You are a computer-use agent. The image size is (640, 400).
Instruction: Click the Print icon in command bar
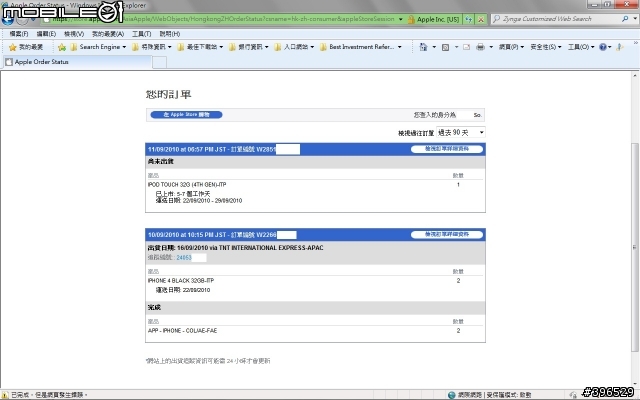pyautogui.click(x=480, y=47)
